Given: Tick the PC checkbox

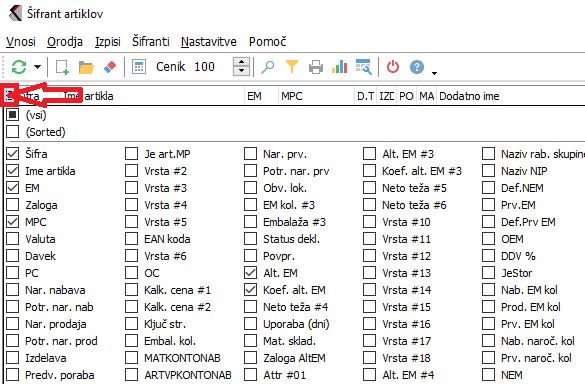Looking at the screenshot, I should coord(13,273).
